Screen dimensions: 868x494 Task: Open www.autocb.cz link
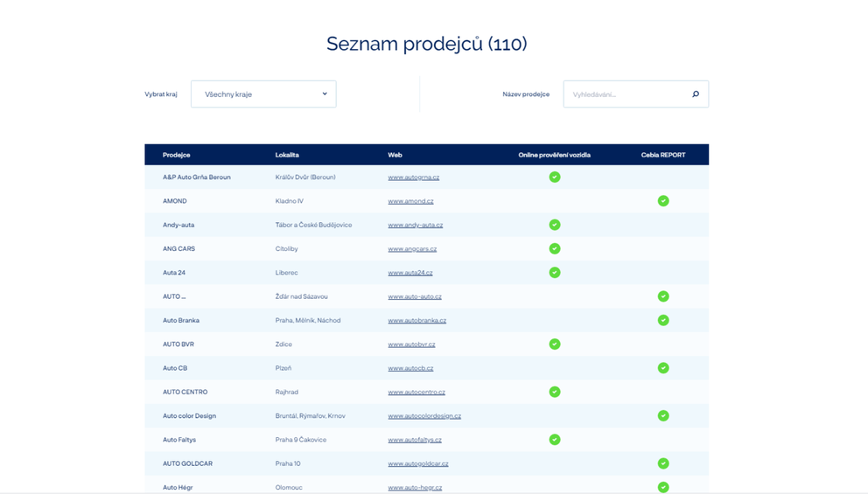pos(410,368)
